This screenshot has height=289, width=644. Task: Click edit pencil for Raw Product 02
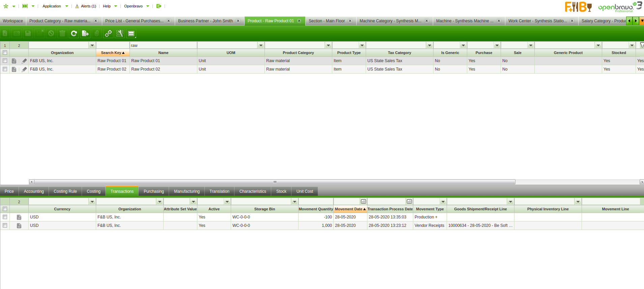tap(24, 69)
